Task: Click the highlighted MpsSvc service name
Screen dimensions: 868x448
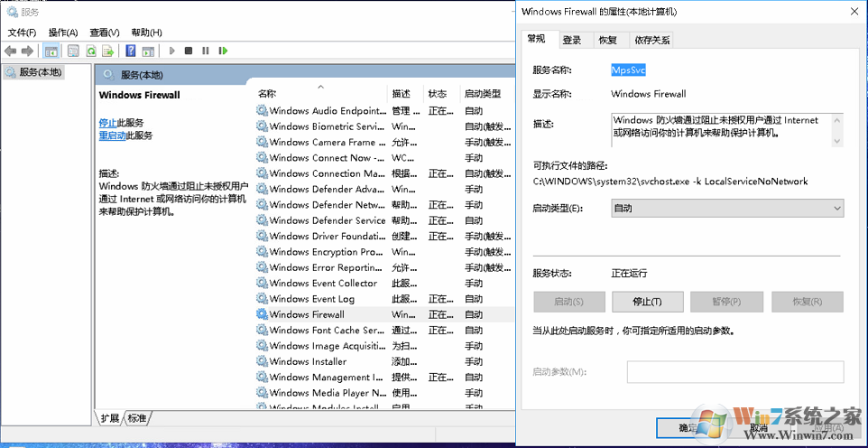Action: pos(628,70)
